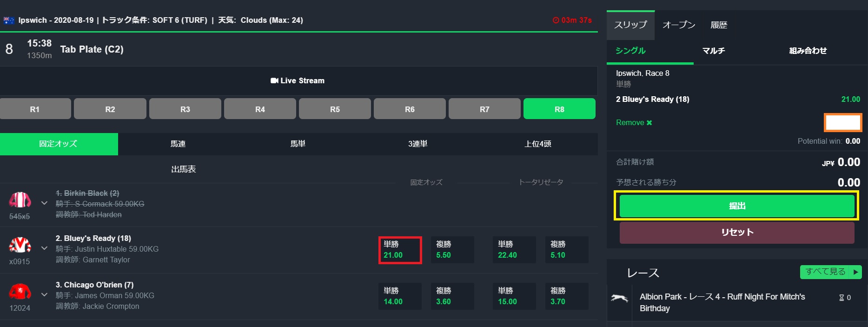
Task: Toggle Bluey's Ready fixed 単勝 21.00 odds
Action: pos(400,250)
